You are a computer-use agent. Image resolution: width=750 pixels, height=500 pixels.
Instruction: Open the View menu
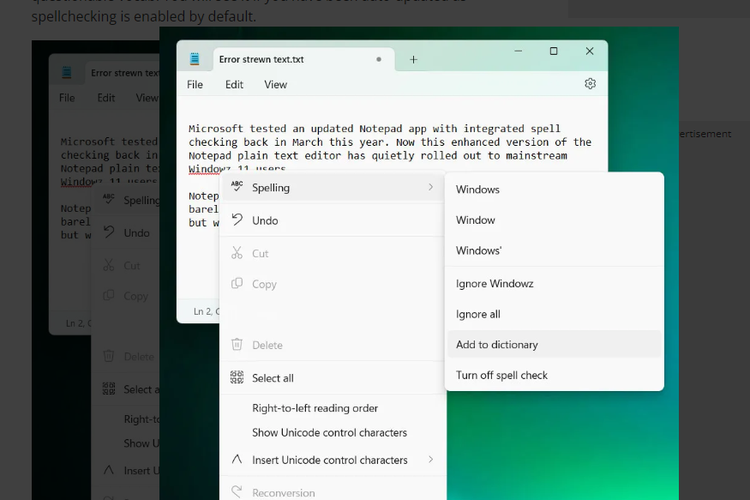[276, 85]
